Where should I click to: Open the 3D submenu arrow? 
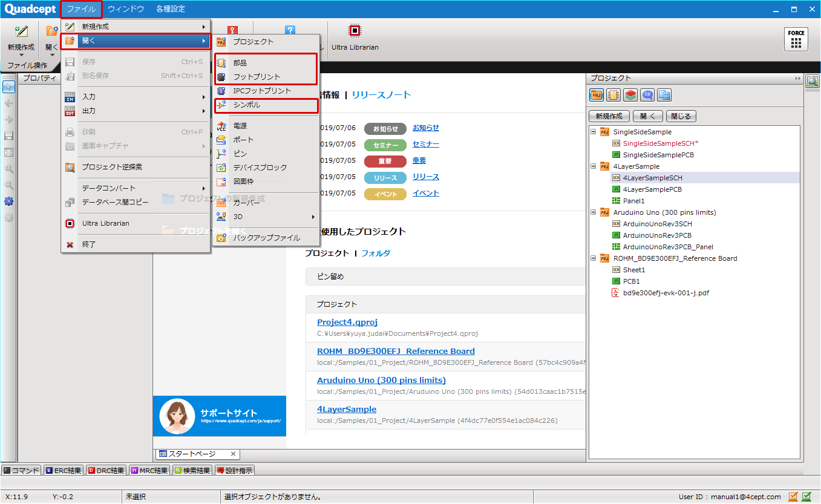pyautogui.click(x=312, y=217)
